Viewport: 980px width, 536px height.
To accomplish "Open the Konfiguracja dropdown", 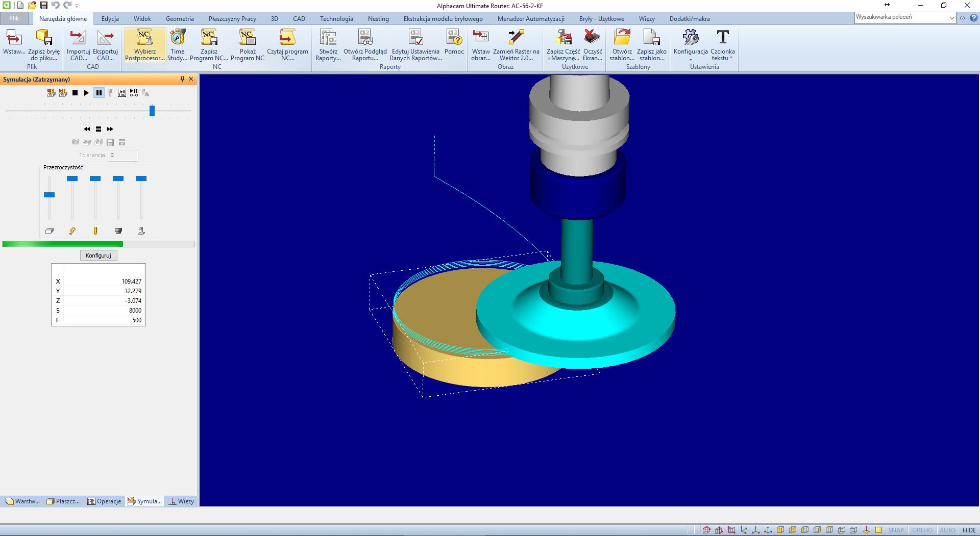I will click(691, 45).
